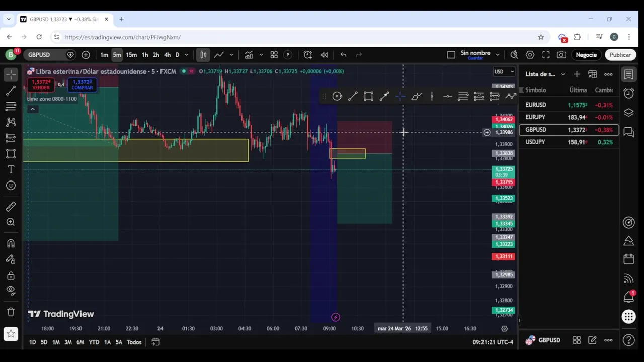Click the browser address bar URL
The height and width of the screenshot is (362, 644).
pos(123,37)
